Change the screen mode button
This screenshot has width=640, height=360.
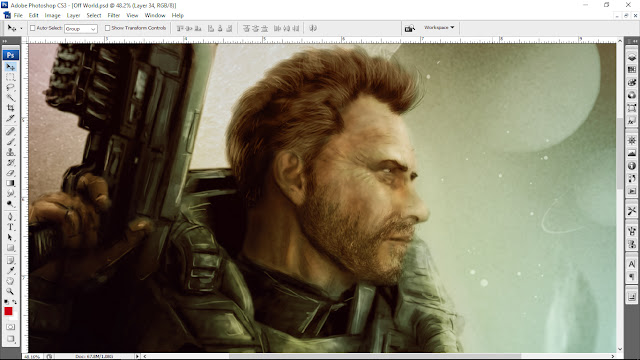coord(10,339)
